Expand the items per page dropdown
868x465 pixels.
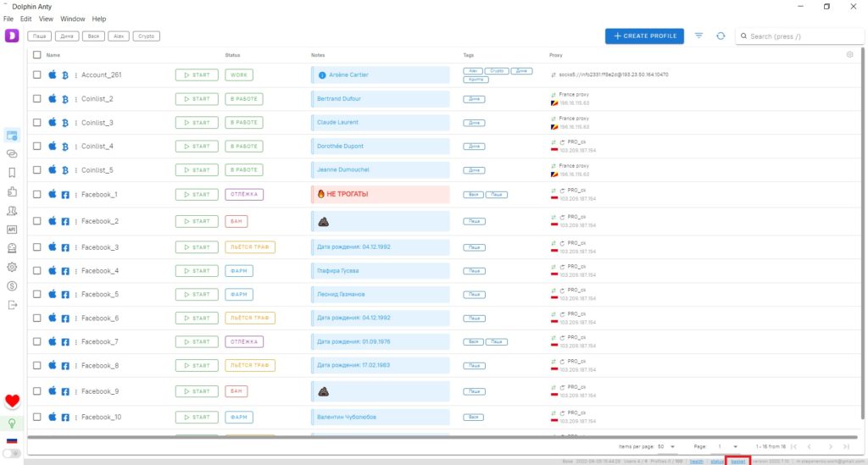[667, 446]
